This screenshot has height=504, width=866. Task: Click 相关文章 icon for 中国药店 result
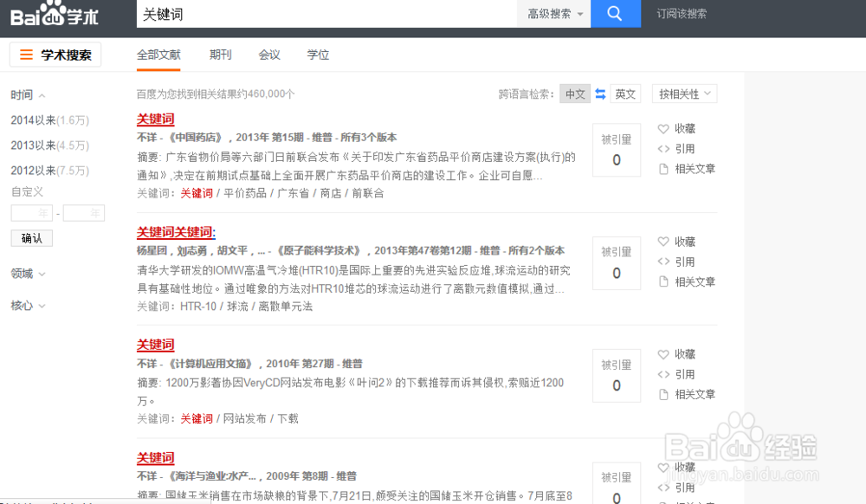click(663, 169)
